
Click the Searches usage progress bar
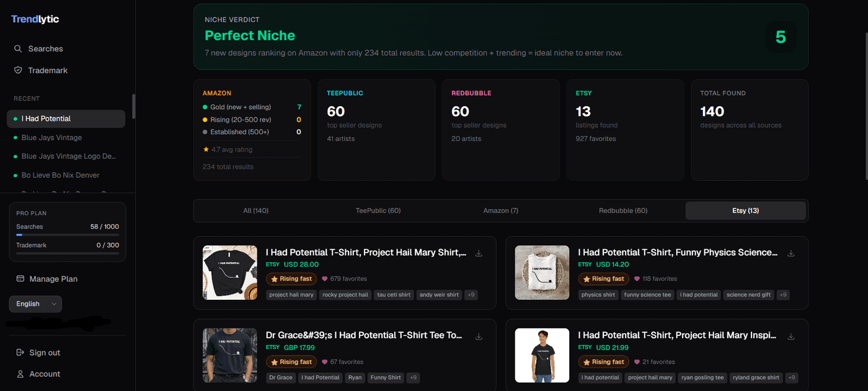[68, 235]
